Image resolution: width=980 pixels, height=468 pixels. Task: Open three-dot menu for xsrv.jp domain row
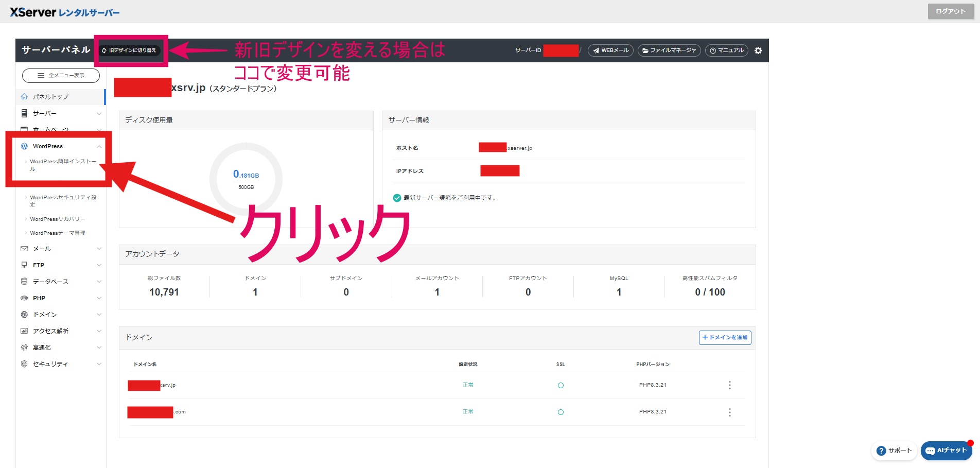point(729,385)
